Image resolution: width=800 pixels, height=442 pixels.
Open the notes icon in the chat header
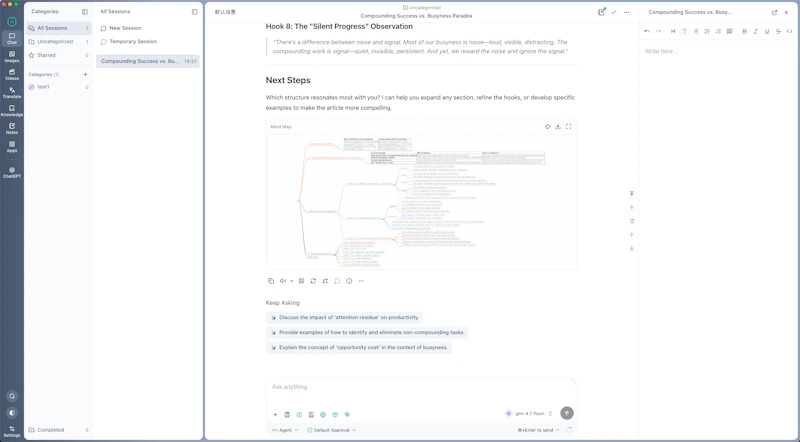[601, 12]
